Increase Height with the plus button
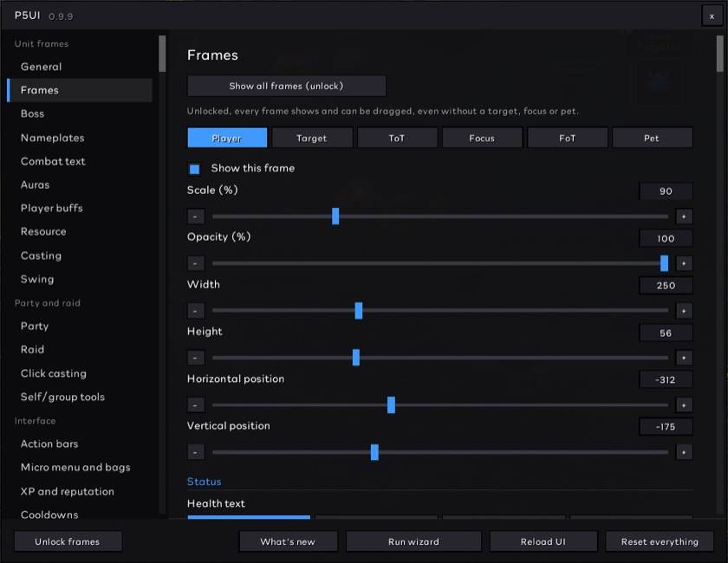 tap(684, 358)
